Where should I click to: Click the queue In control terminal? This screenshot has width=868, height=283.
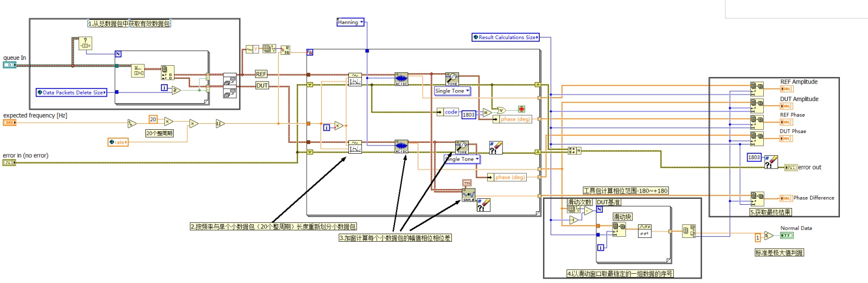pos(9,65)
